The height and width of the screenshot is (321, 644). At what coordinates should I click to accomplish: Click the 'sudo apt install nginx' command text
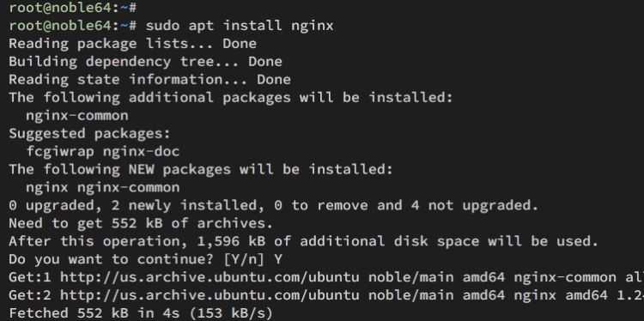coord(240,26)
